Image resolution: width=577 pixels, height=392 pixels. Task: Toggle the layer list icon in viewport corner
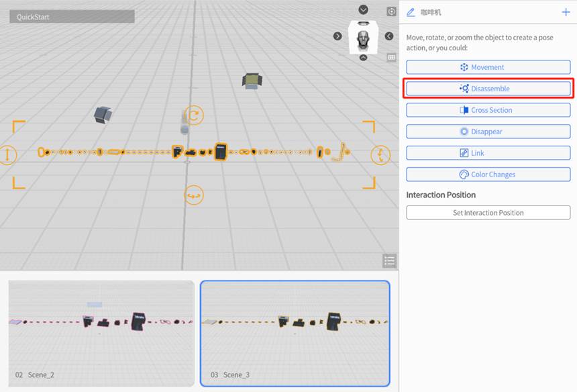(x=389, y=260)
